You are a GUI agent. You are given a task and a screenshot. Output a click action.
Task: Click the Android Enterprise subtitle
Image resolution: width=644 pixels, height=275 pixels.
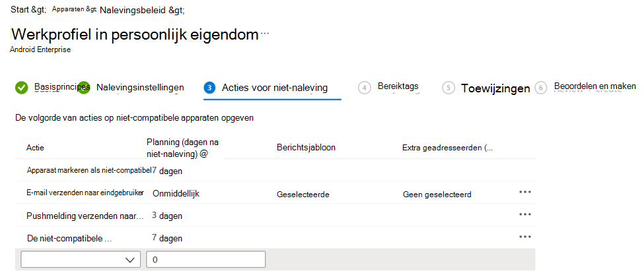pyautogui.click(x=41, y=49)
